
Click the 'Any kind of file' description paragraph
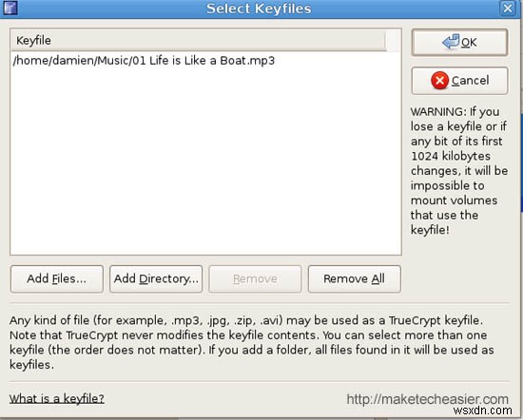252,342
